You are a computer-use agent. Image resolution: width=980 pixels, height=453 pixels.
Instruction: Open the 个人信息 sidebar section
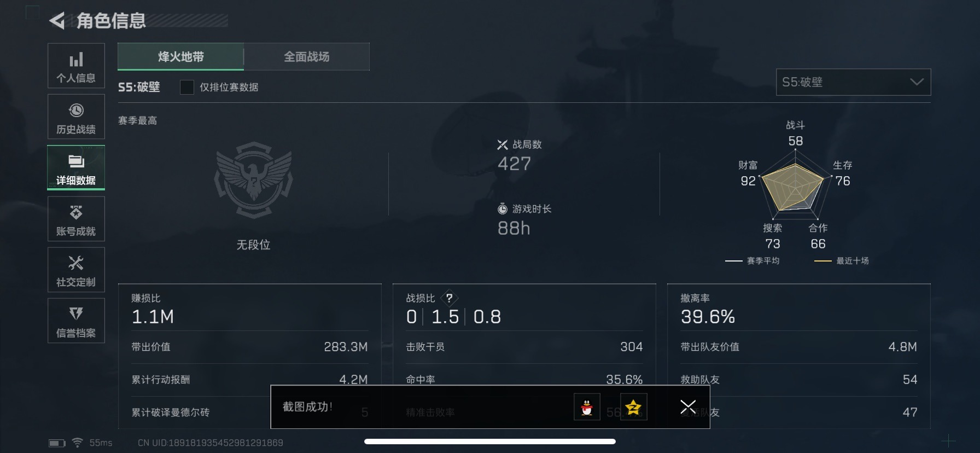(x=76, y=66)
